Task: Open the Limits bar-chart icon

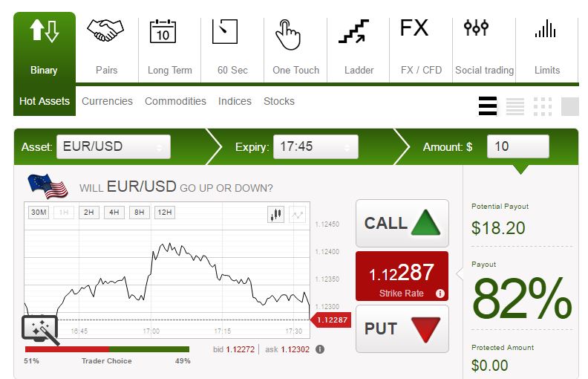Action: tap(545, 28)
